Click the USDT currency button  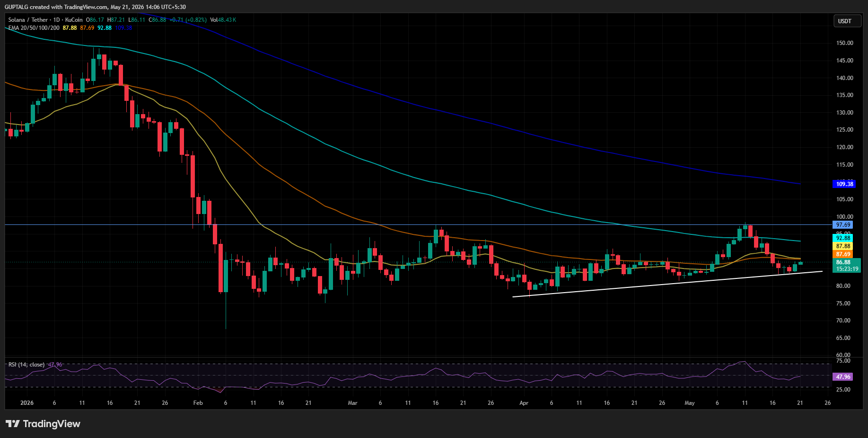(x=847, y=21)
